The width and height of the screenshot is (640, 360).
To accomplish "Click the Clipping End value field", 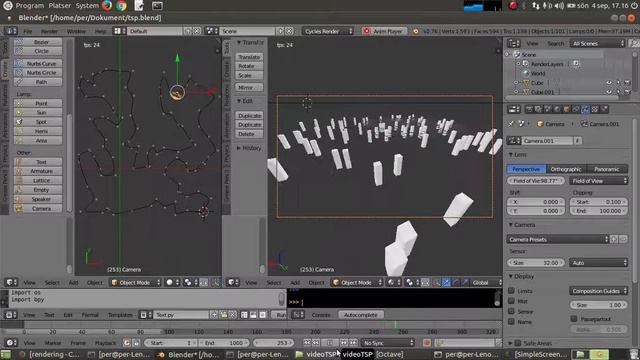I will [598, 211].
